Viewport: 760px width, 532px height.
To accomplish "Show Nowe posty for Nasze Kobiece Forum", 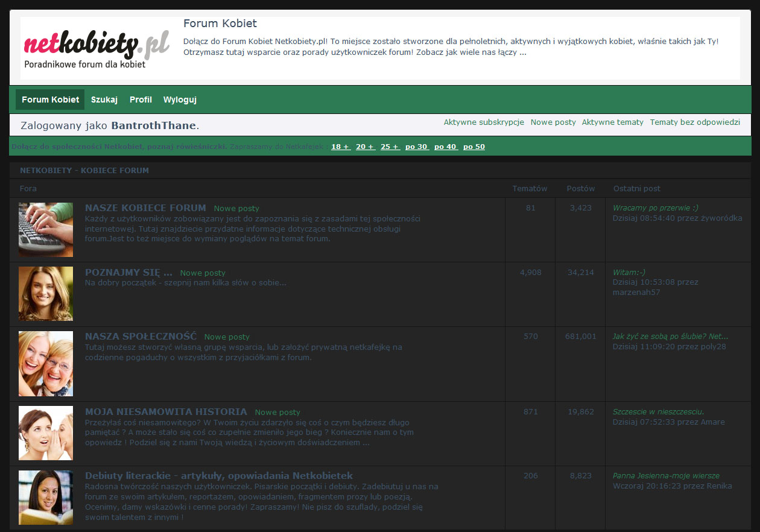I will pyautogui.click(x=236, y=209).
